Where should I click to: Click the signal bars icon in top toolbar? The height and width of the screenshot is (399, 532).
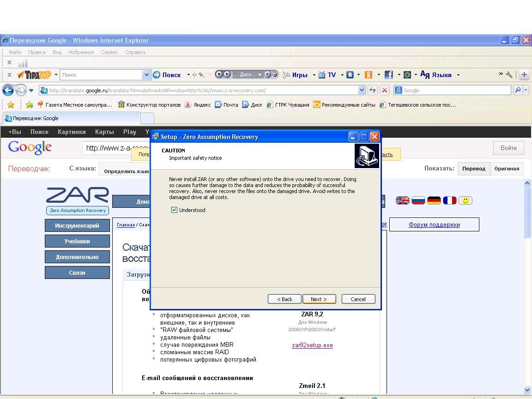click(23, 63)
